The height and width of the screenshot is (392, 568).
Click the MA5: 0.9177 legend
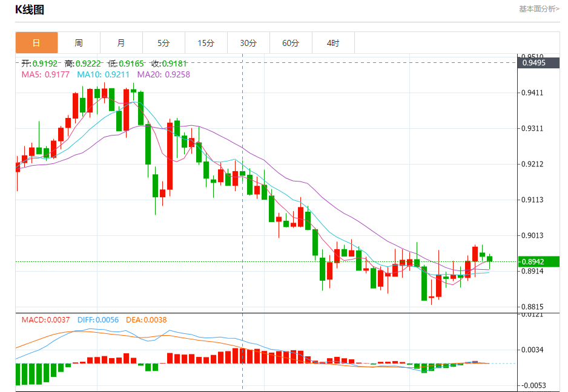(45, 74)
